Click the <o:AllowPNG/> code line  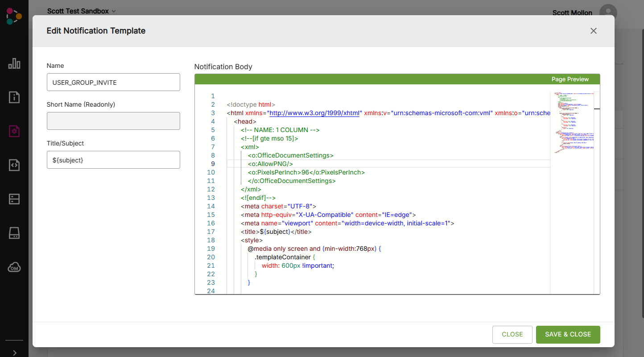tap(270, 164)
